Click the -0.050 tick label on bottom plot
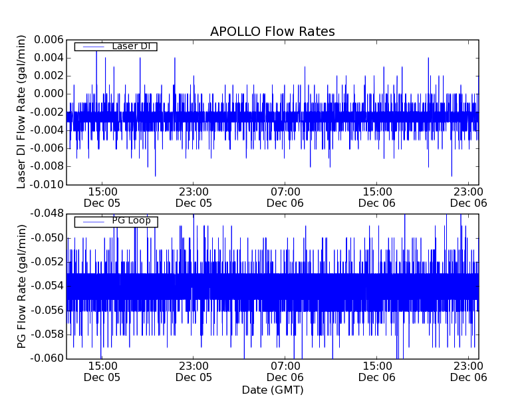532x399 pixels. click(x=47, y=238)
